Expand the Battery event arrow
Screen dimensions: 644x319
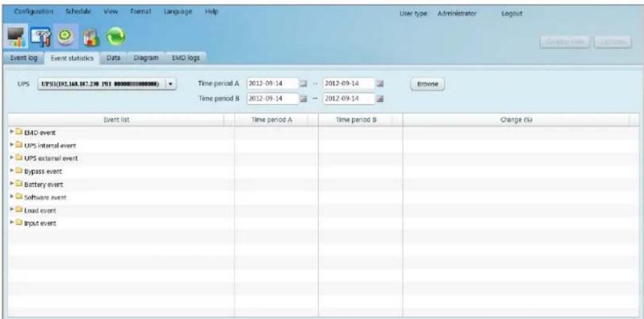pos(11,184)
